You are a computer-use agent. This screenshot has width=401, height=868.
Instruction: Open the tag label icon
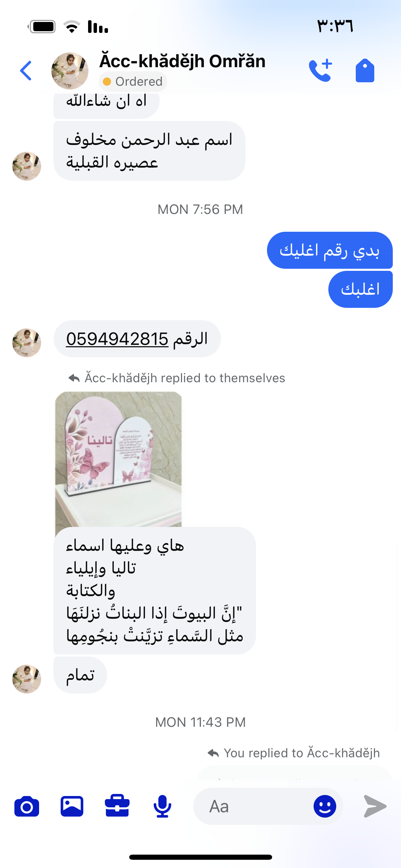click(x=365, y=70)
